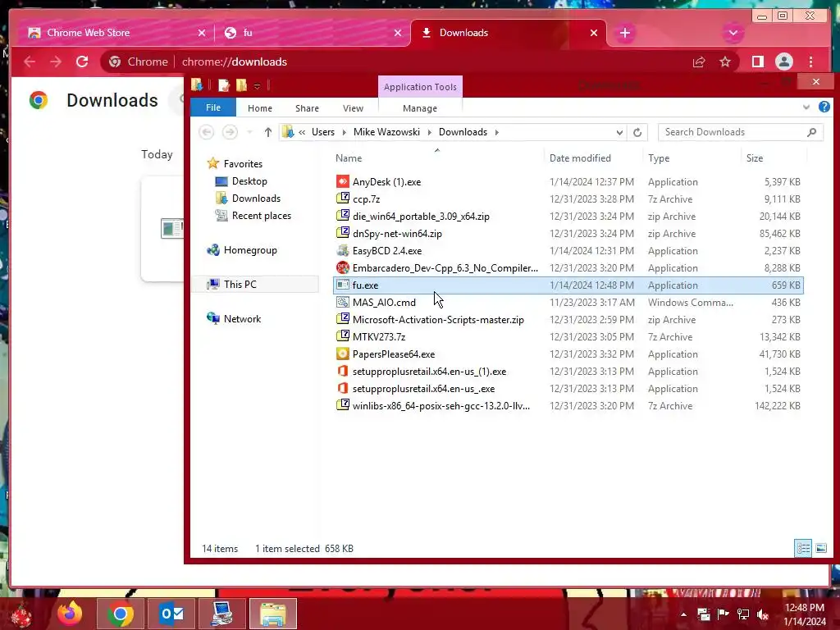Click the Search Downloads field

[740, 132]
